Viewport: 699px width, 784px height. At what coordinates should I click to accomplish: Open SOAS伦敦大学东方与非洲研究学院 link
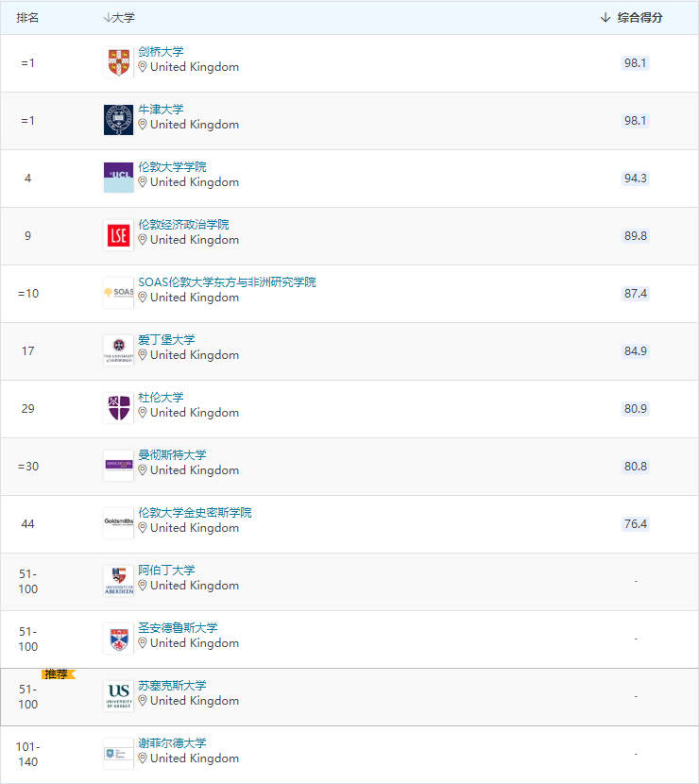(227, 282)
